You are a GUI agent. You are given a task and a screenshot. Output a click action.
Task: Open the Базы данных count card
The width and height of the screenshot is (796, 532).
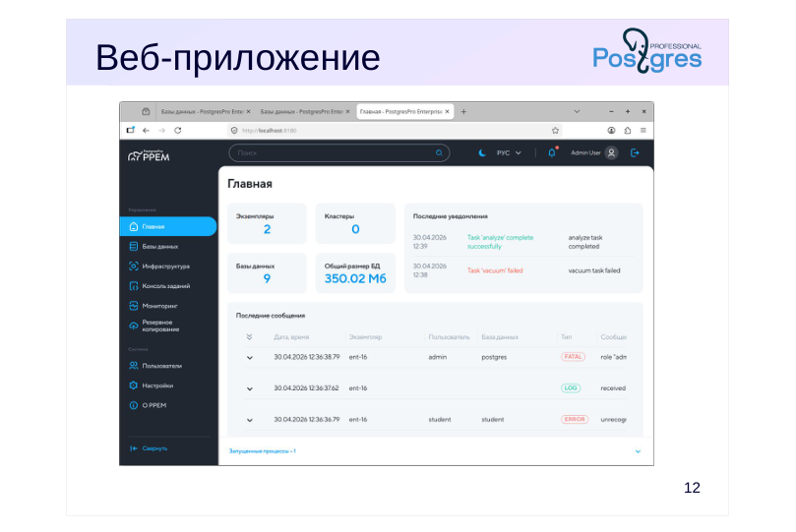pyautogui.click(x=267, y=272)
